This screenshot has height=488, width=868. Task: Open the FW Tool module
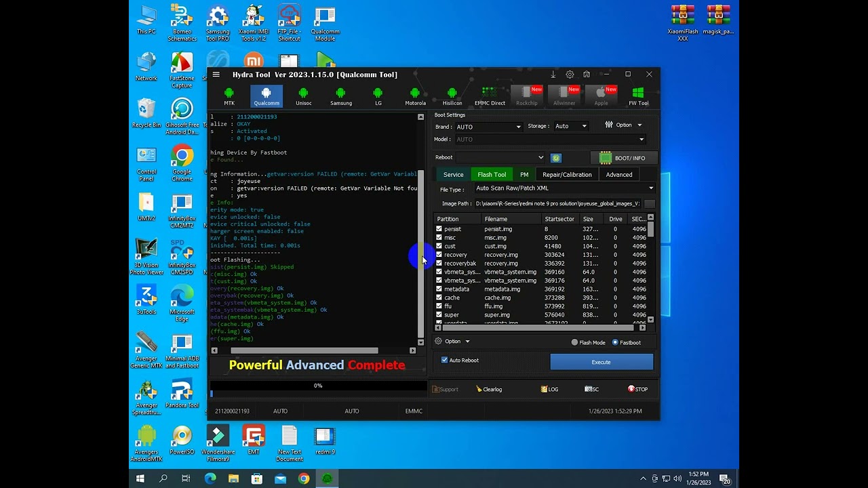coord(638,96)
